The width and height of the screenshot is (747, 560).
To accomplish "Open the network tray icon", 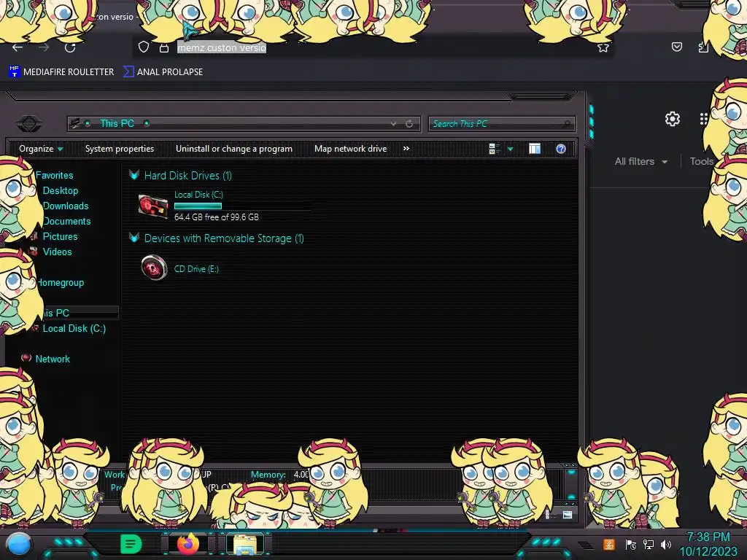I will tap(648, 544).
